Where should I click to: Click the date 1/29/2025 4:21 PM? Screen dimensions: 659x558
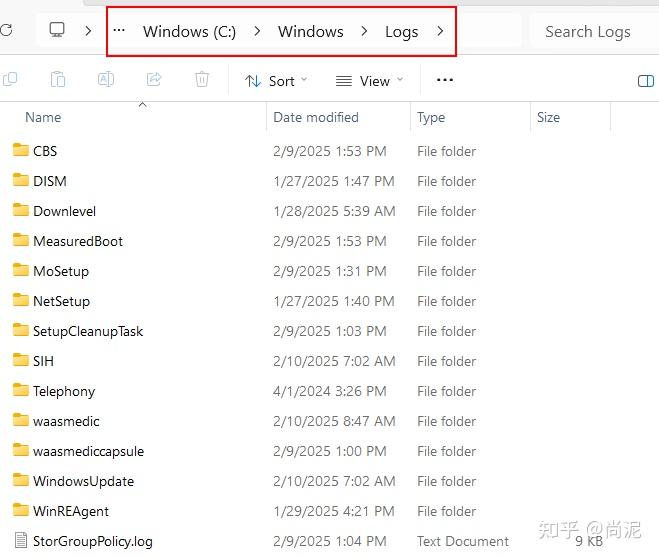pos(334,511)
